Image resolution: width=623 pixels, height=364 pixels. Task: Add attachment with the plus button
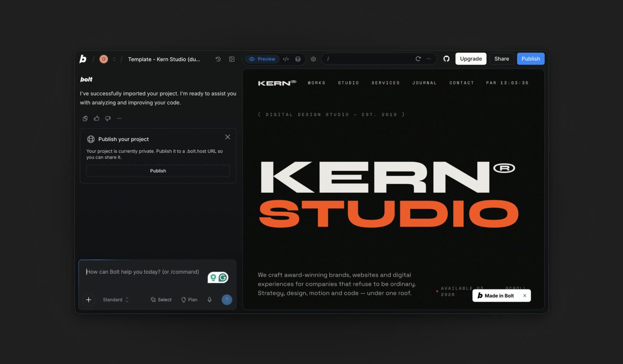pos(89,299)
